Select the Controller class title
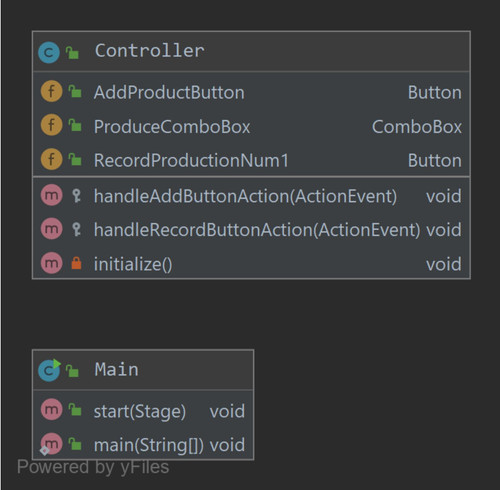Screen dimensions: 500x490 (x=150, y=51)
